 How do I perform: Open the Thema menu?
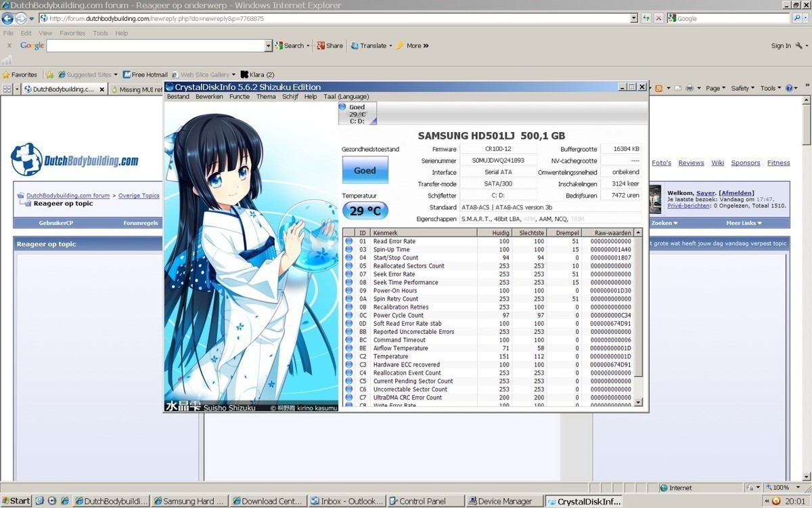click(x=265, y=97)
